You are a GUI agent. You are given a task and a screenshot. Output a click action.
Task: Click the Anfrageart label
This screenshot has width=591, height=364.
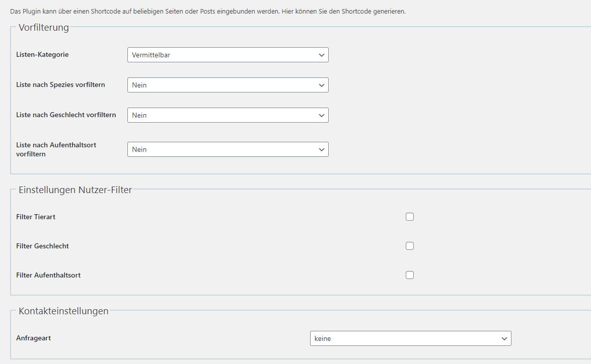(34, 338)
